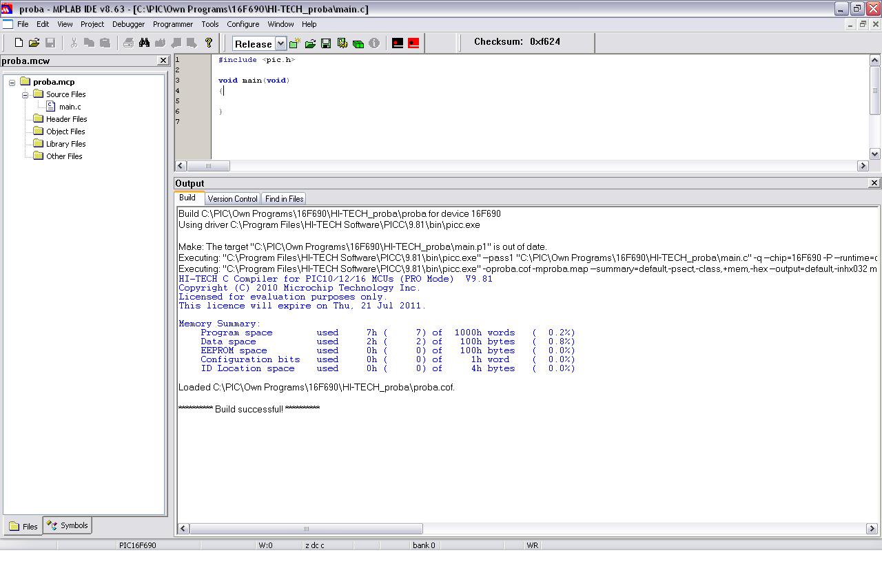
Task: Open the Debugger menu
Action: point(128,24)
